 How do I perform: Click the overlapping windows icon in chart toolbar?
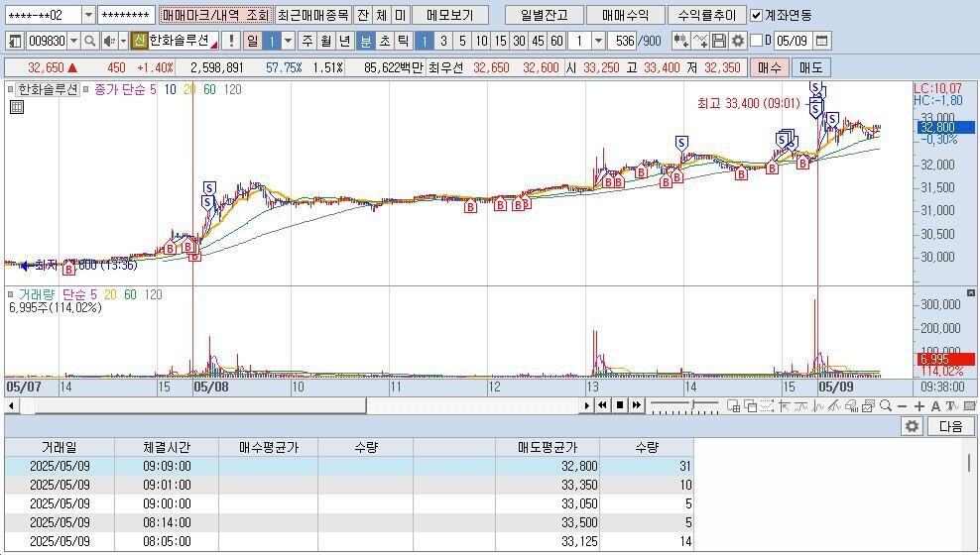pyautogui.click(x=750, y=405)
